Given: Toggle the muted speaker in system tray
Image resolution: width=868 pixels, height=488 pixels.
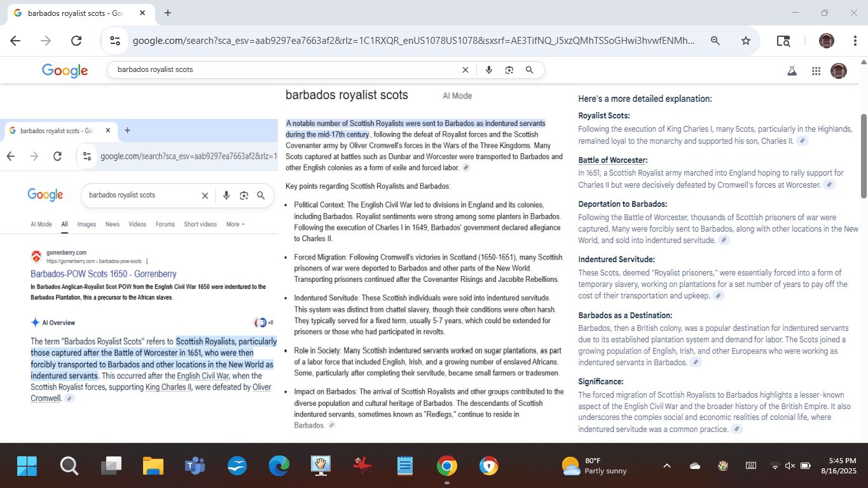Looking at the screenshot, I should [x=790, y=466].
